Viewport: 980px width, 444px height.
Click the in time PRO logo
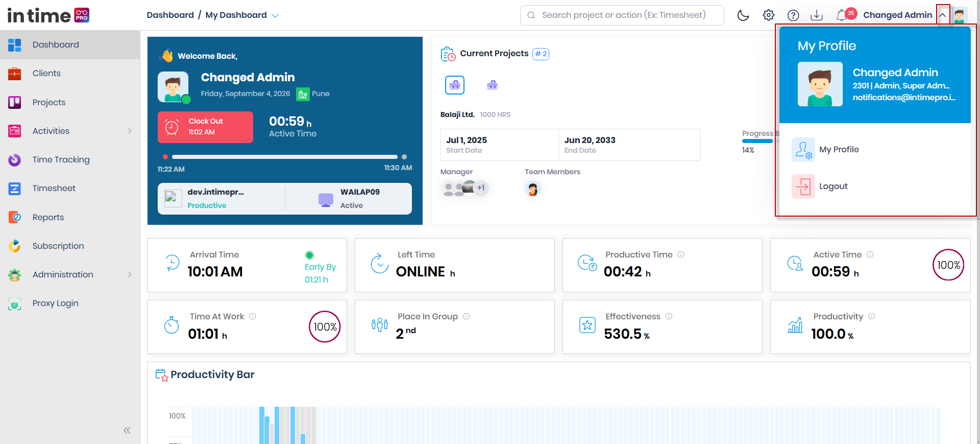pos(48,15)
